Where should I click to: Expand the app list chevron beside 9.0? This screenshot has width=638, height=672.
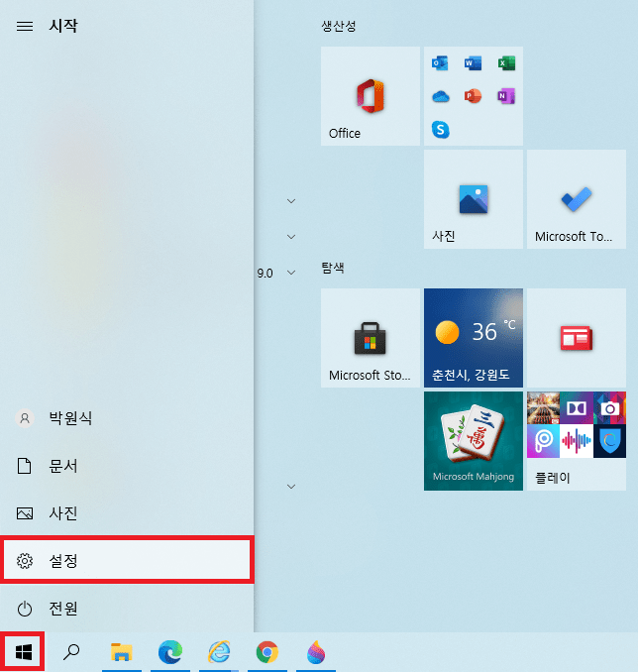pyautogui.click(x=291, y=273)
